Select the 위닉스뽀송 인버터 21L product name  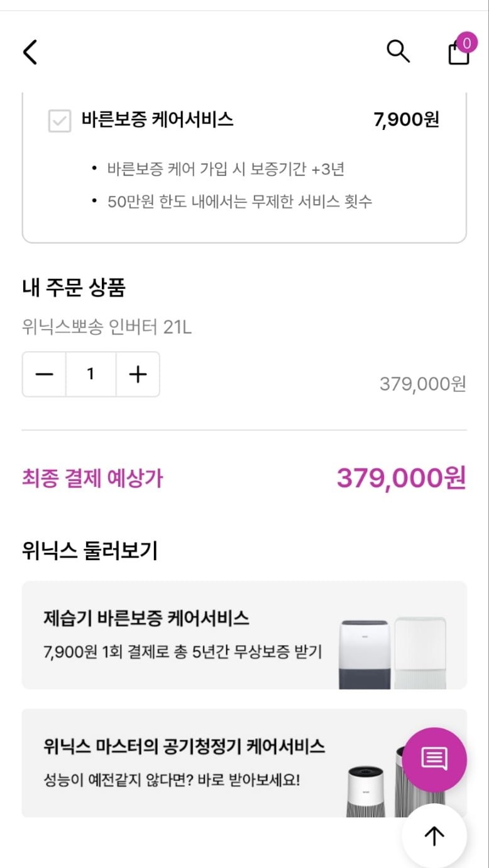point(106,327)
